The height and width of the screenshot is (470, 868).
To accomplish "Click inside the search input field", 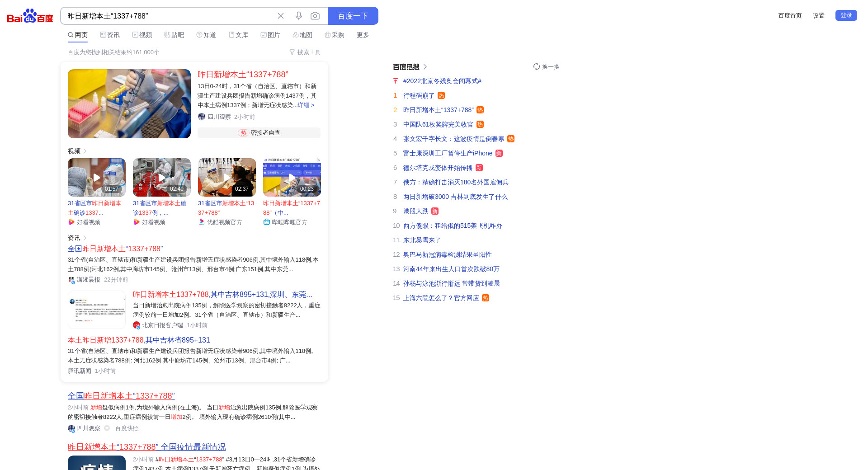I will point(167,16).
